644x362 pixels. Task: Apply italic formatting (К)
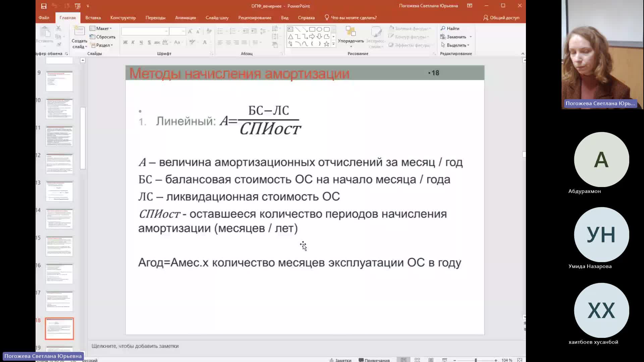[133, 42]
